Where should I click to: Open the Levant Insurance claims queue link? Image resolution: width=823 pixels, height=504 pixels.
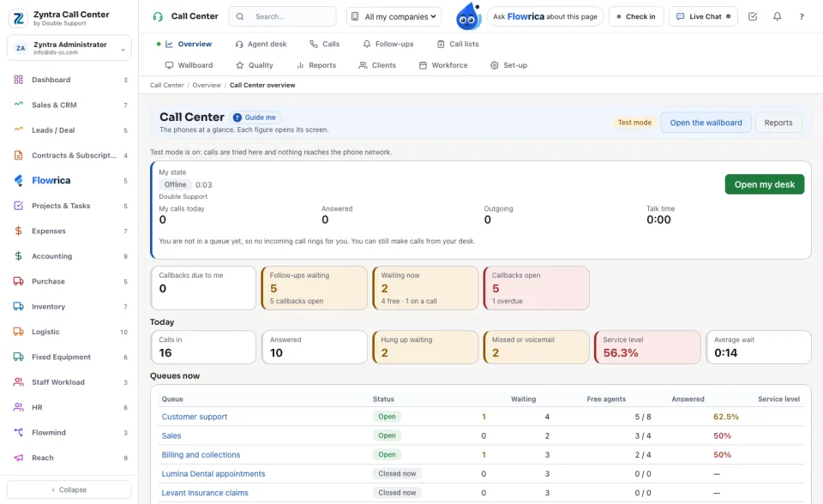tap(205, 493)
